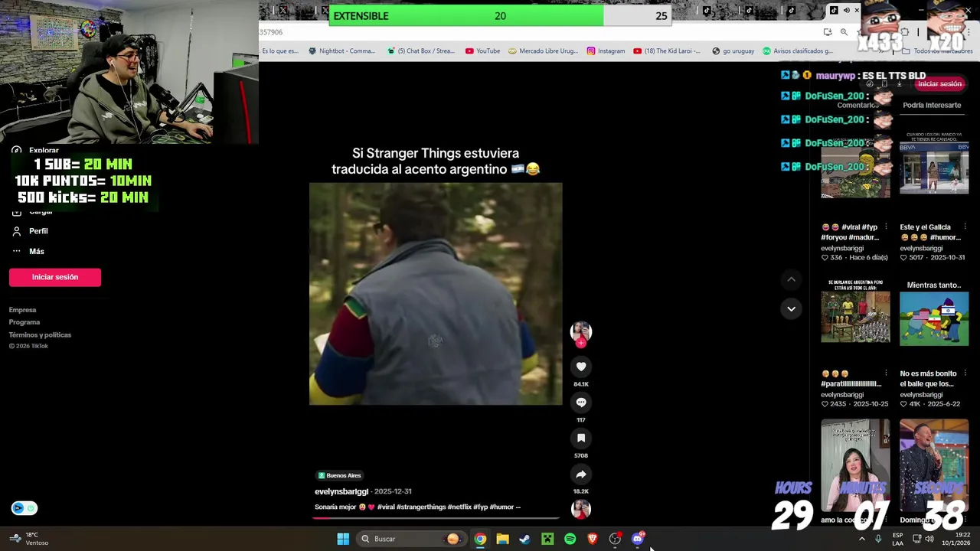
Task: Seek using the video progress bar
Action: (x=436, y=518)
